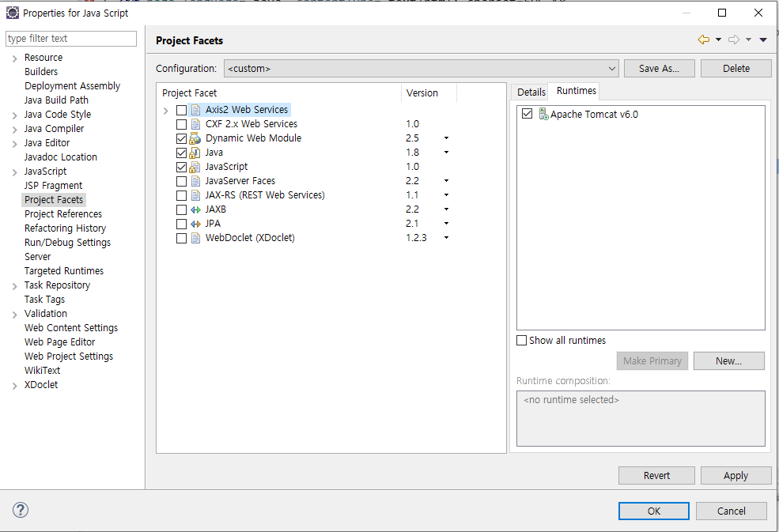The image size is (779, 532).
Task: Open the view menu dropdown arrow
Action: point(763,40)
